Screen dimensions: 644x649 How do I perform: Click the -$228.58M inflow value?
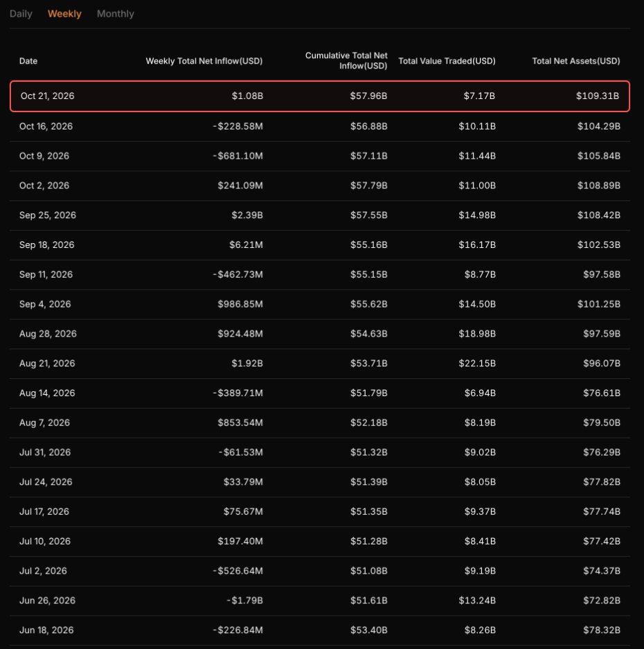tap(238, 126)
